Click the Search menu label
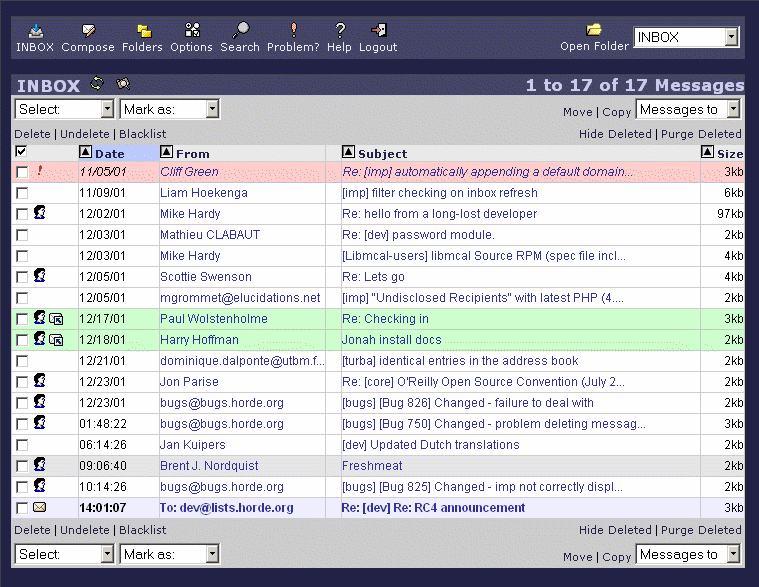759x587 pixels. (x=240, y=47)
